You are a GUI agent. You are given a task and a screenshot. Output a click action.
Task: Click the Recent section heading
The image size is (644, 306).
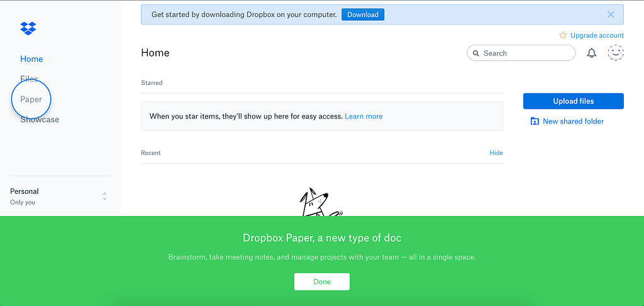click(151, 152)
